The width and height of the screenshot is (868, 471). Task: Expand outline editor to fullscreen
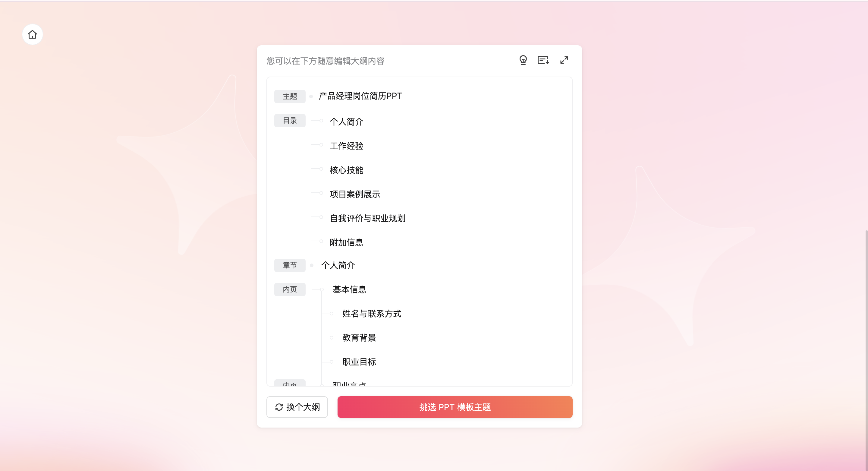pyautogui.click(x=564, y=60)
